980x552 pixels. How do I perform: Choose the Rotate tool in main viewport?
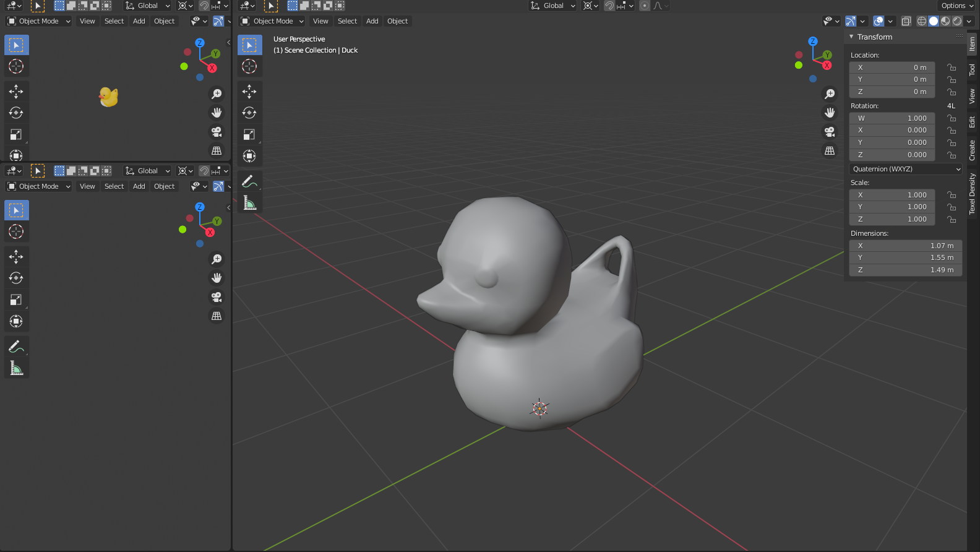point(249,113)
